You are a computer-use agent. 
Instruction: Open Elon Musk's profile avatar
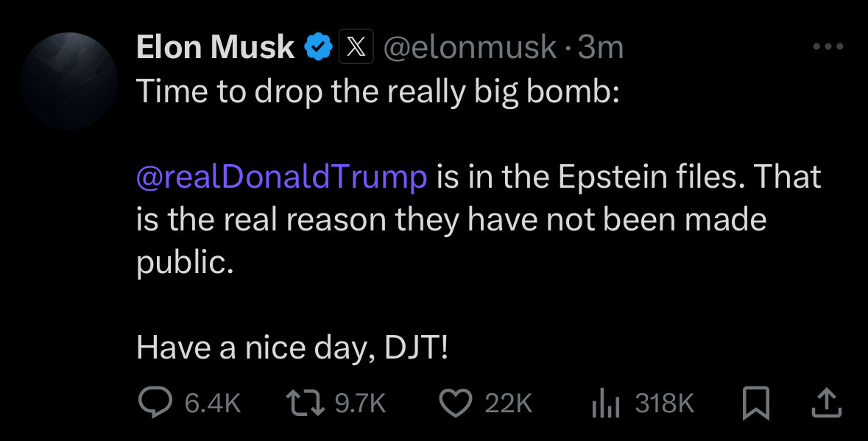pos(69,81)
